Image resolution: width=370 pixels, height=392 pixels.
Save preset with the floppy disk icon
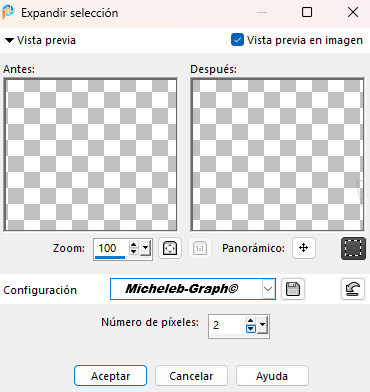[293, 289]
